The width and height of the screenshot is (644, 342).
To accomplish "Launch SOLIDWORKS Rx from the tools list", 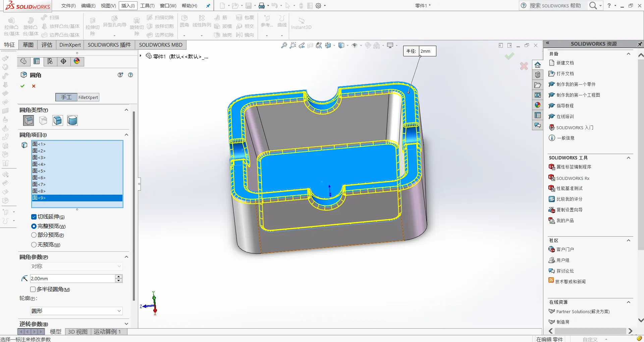I will [573, 178].
